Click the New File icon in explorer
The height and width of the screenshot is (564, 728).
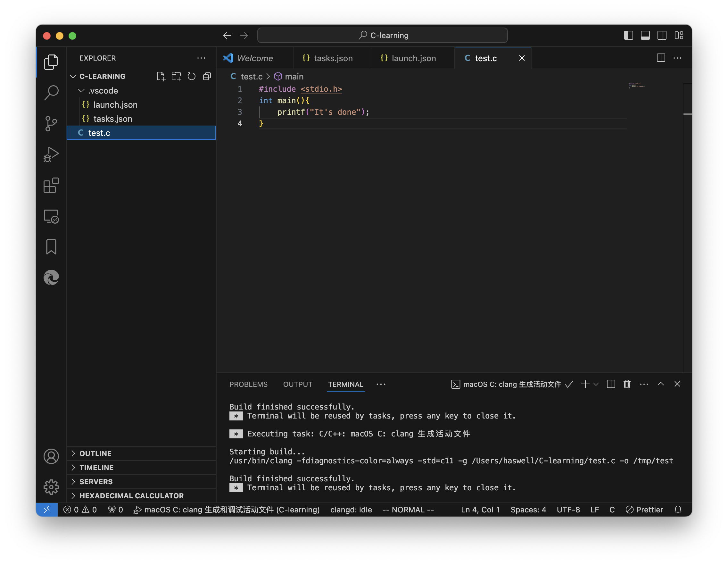point(161,76)
